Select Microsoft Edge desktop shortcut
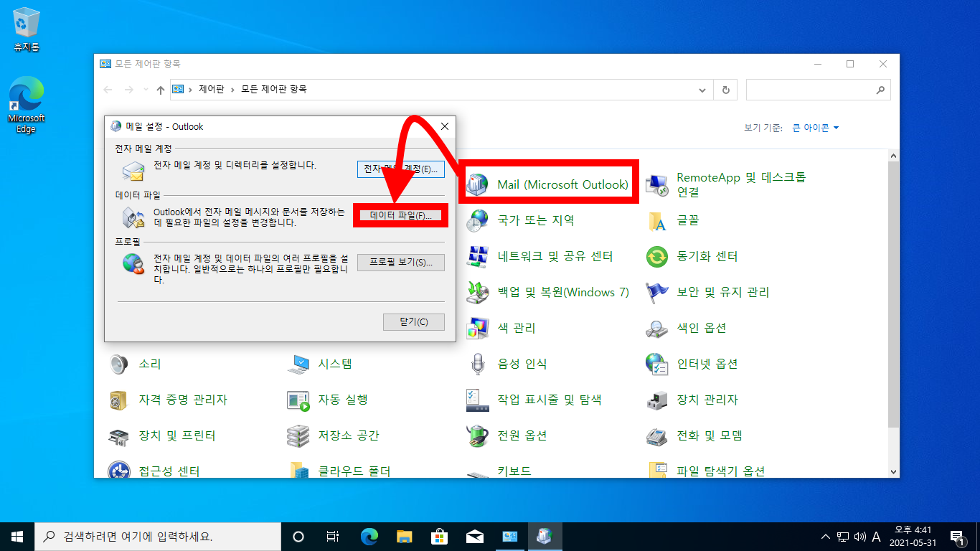The width and height of the screenshot is (980, 551). (x=27, y=106)
